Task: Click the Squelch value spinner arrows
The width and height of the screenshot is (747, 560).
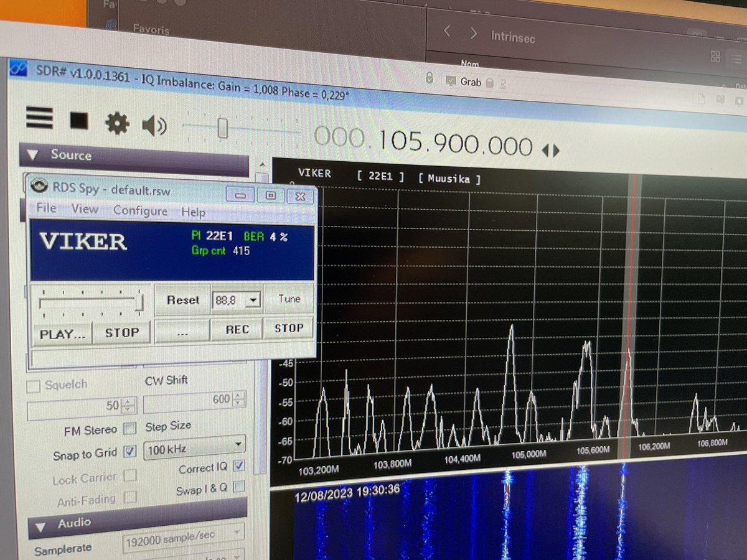Action: pos(128,406)
